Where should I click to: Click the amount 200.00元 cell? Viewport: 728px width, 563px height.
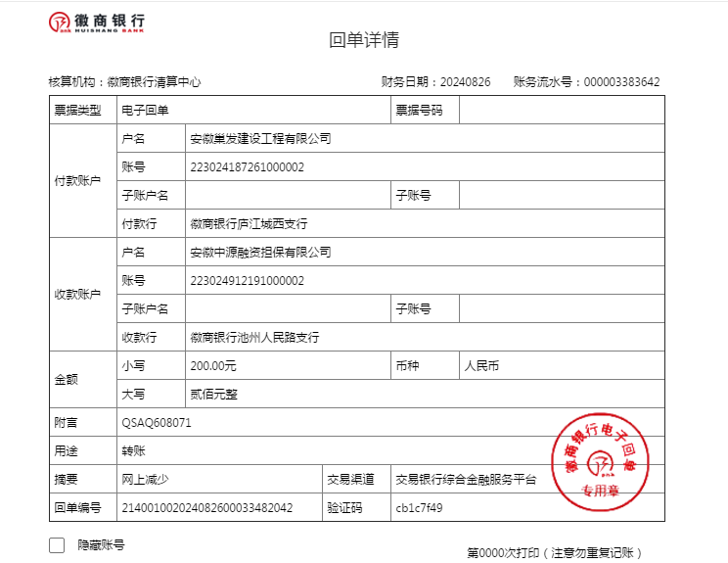pos(213,366)
